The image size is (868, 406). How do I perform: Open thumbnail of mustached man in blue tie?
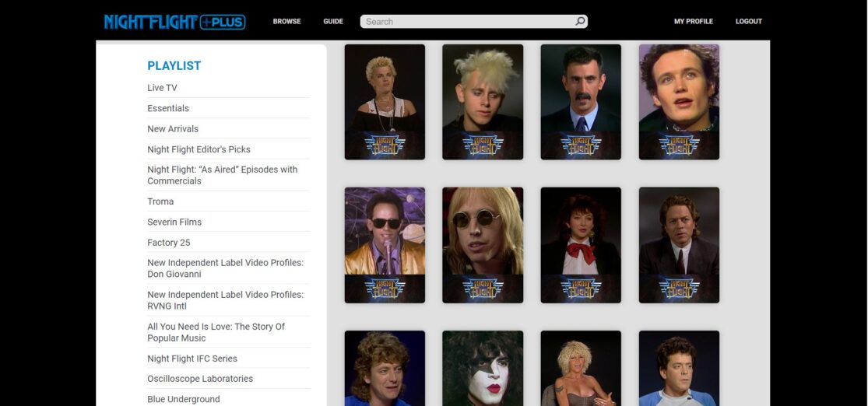pos(581,101)
